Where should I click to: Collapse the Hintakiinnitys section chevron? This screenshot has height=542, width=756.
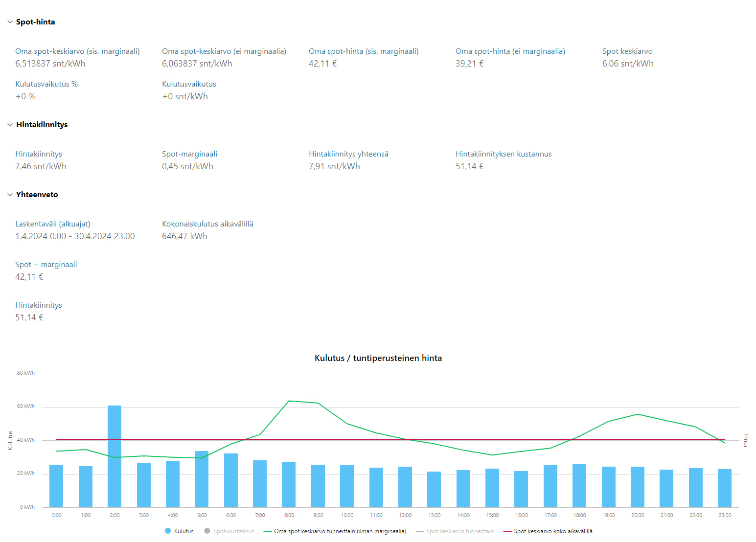pos(10,125)
